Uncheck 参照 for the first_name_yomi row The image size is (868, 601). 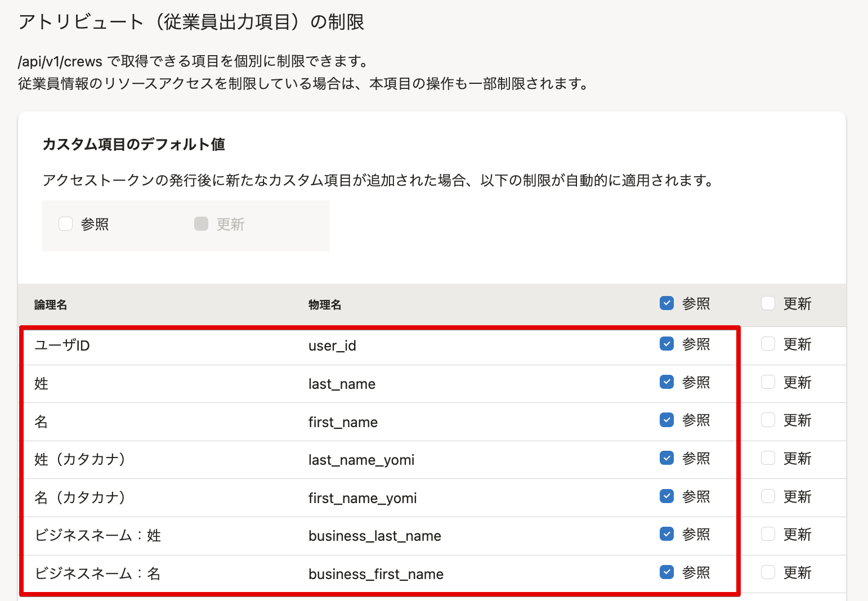(x=666, y=496)
